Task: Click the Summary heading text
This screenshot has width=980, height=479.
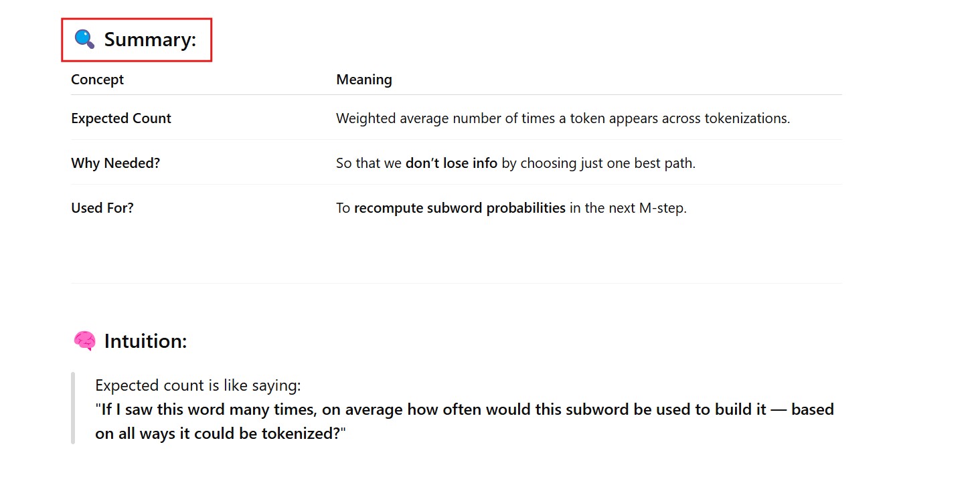Action: pyautogui.click(x=150, y=40)
